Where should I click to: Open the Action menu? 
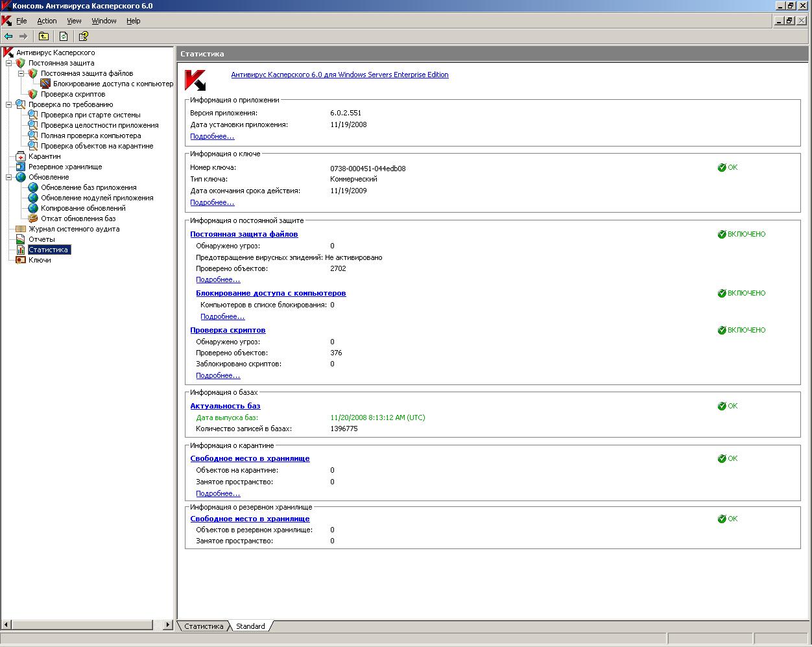(47, 21)
